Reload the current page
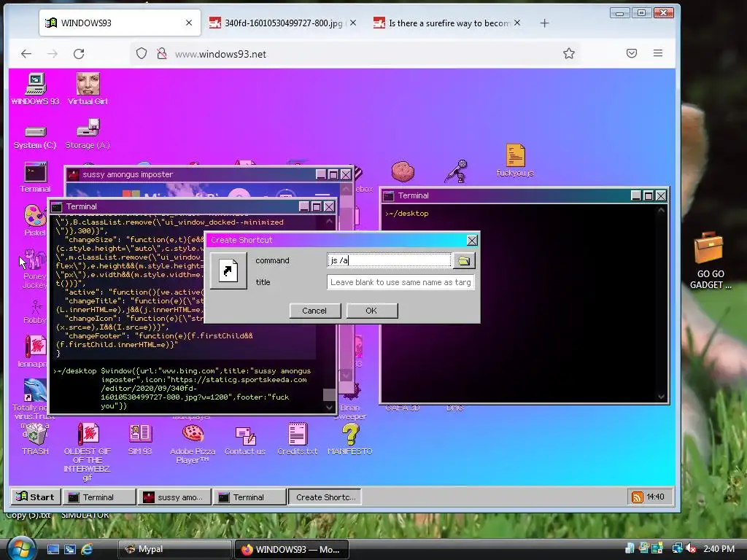 [79, 54]
